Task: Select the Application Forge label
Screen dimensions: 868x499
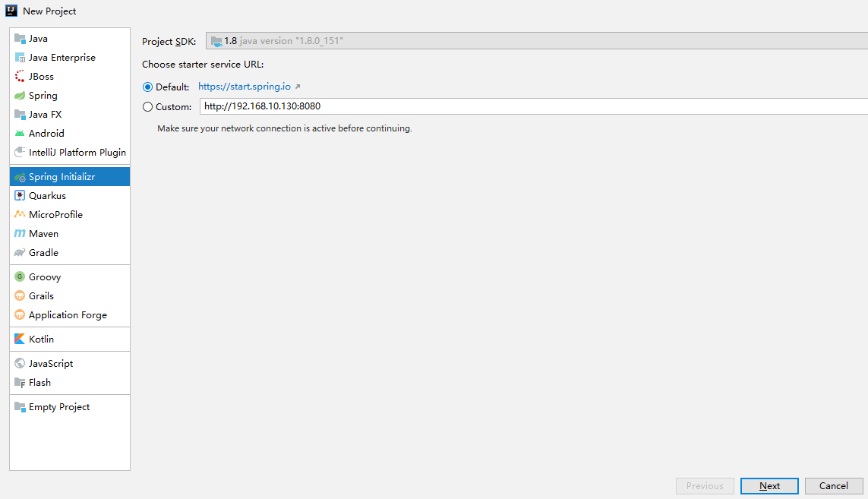Action: (x=68, y=315)
